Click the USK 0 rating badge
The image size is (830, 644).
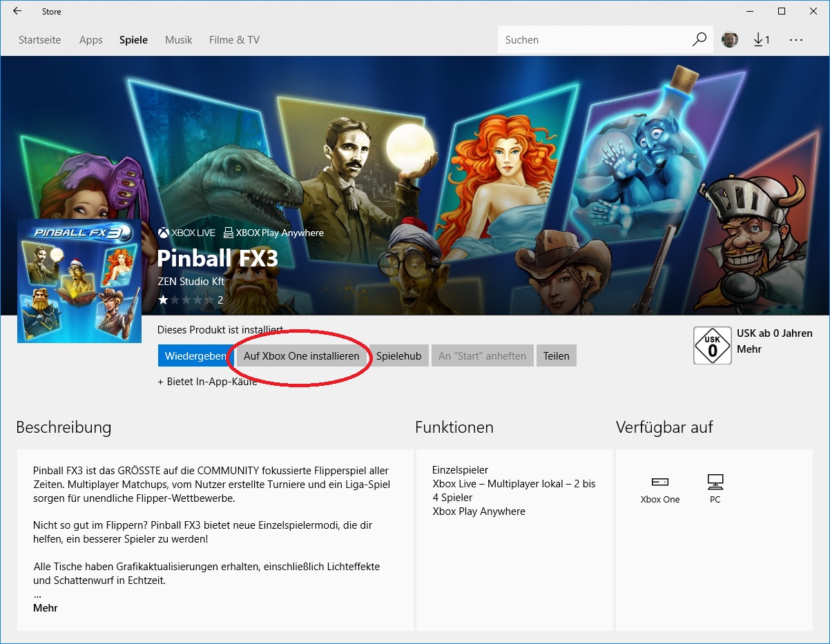click(x=712, y=346)
